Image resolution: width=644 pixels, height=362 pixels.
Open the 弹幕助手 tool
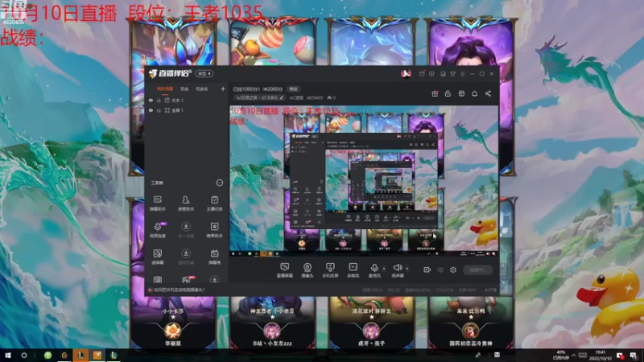pos(157,204)
